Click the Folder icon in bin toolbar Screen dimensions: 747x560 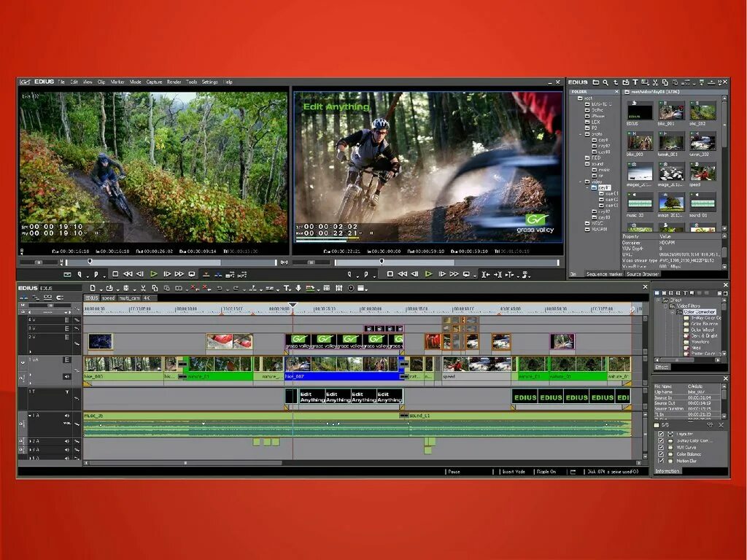[x=595, y=82]
